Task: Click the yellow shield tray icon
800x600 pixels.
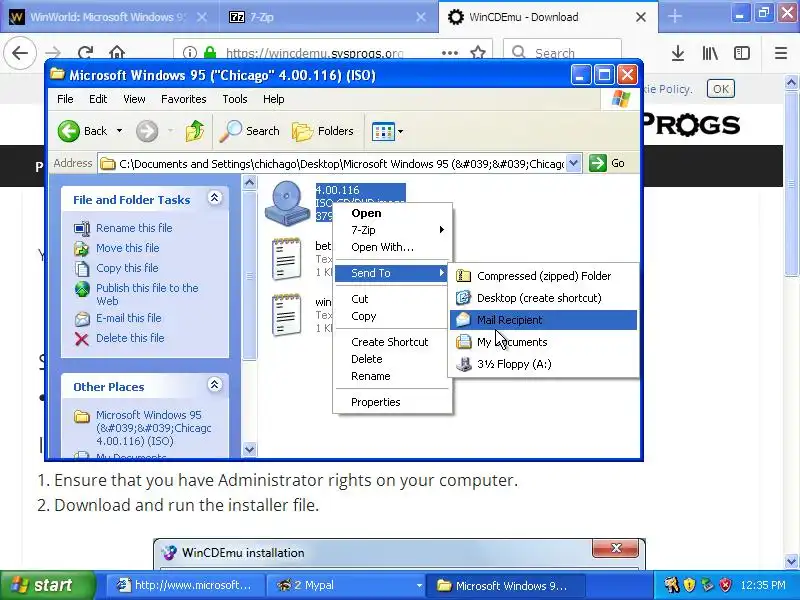Action: coord(689,585)
